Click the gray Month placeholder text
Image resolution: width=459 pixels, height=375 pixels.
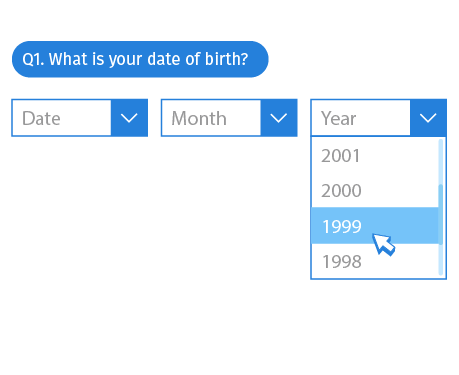click(199, 118)
